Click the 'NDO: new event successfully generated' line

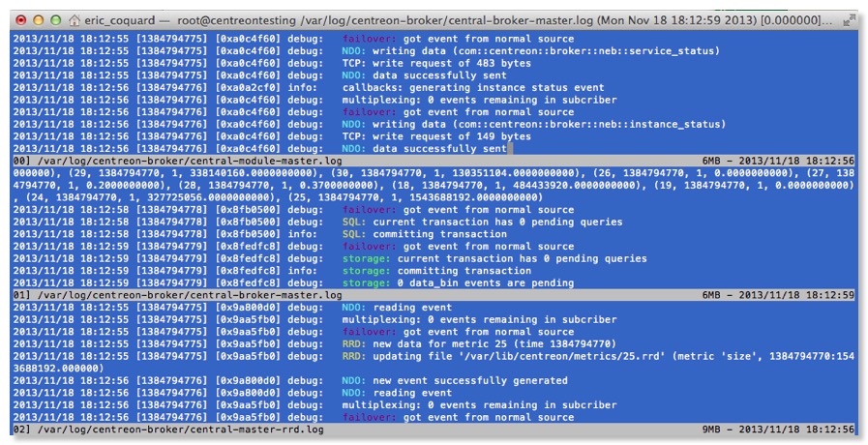(x=455, y=380)
